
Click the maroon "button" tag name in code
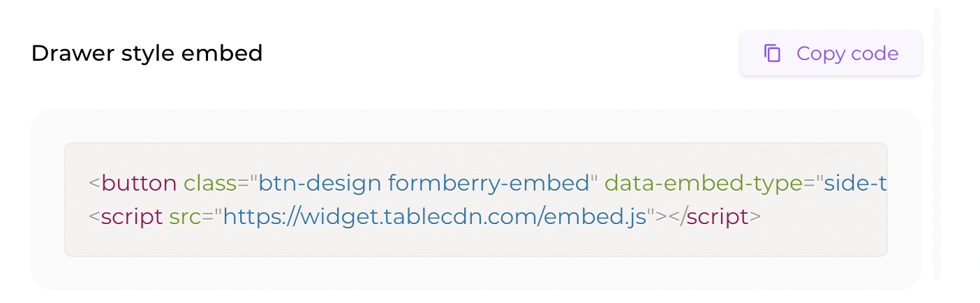tap(139, 184)
